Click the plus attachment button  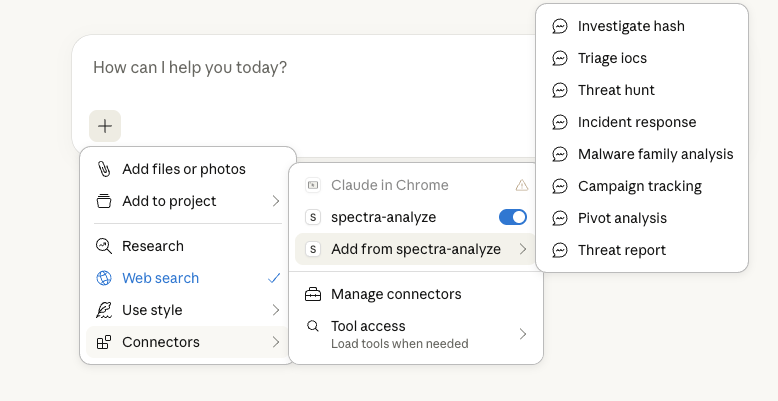pyautogui.click(x=105, y=126)
